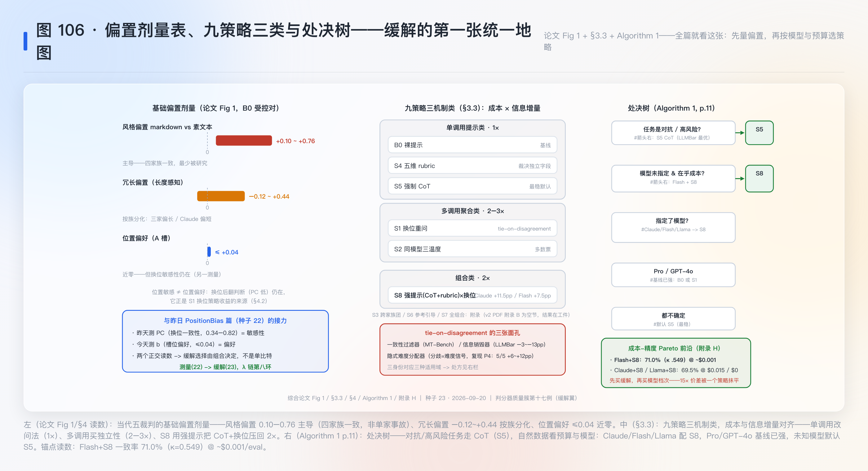Select the S5 强制 CoT row

(x=472, y=186)
